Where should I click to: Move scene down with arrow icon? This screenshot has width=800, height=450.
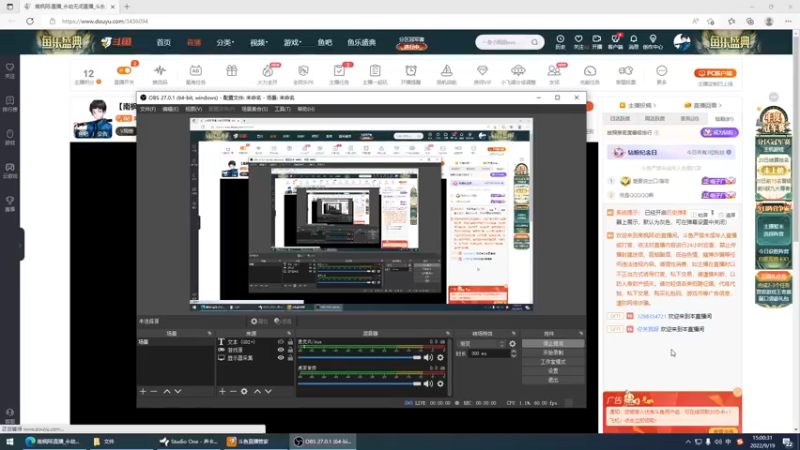point(178,391)
